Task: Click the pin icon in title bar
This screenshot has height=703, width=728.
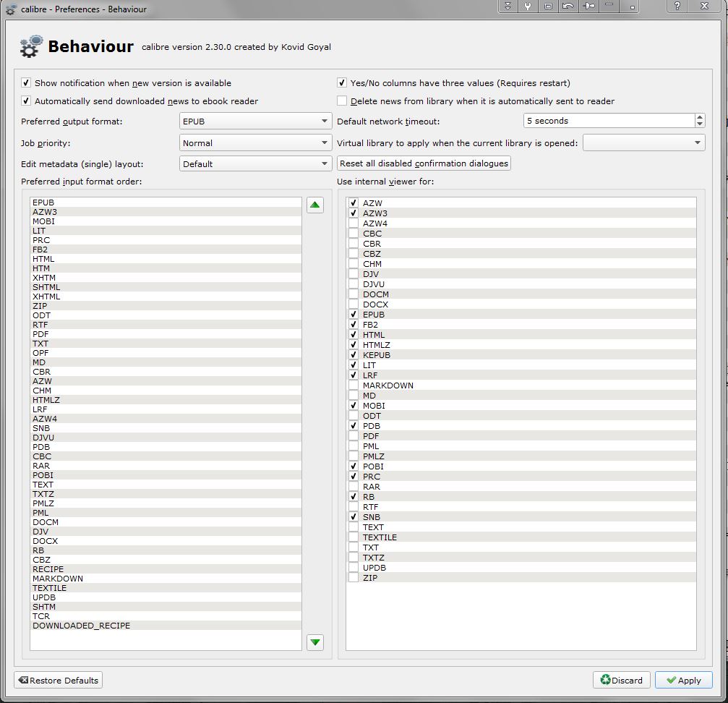Action: click(588, 6)
